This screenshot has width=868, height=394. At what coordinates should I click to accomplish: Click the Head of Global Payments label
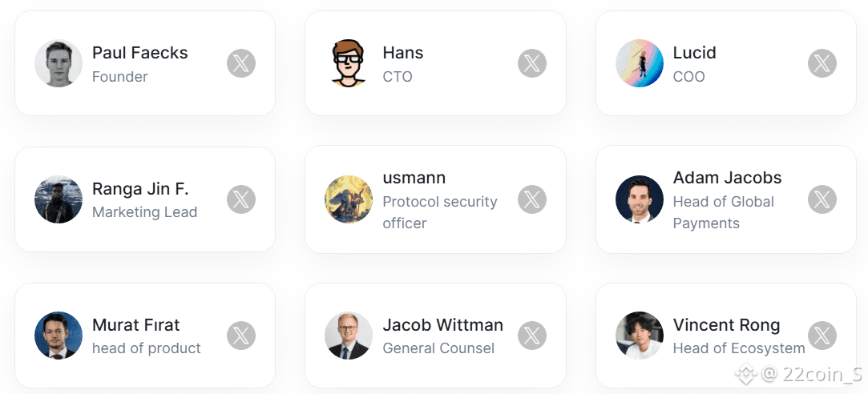[x=723, y=212]
